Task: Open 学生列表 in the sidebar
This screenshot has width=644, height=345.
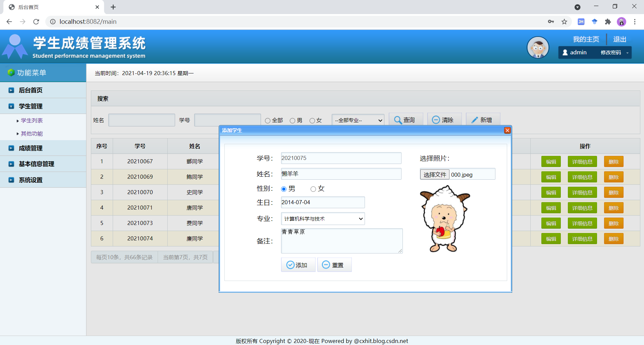Action: click(32, 121)
